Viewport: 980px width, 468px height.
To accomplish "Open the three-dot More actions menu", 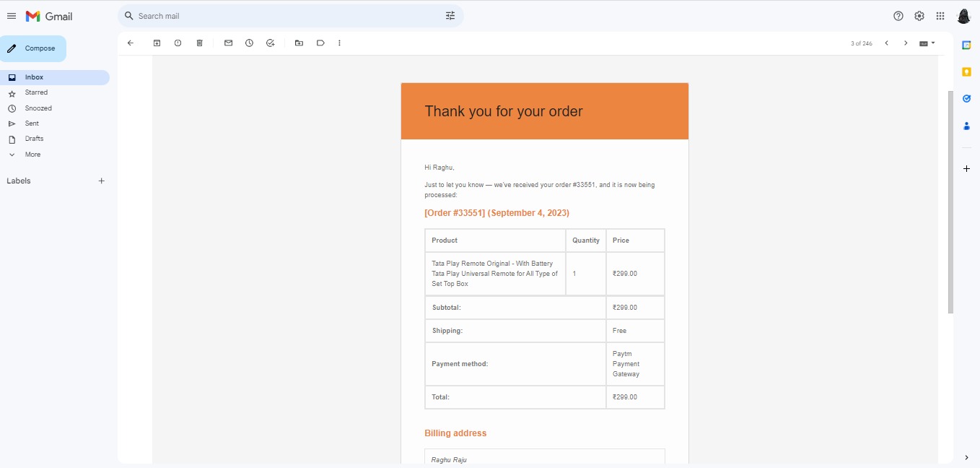I will pos(339,43).
